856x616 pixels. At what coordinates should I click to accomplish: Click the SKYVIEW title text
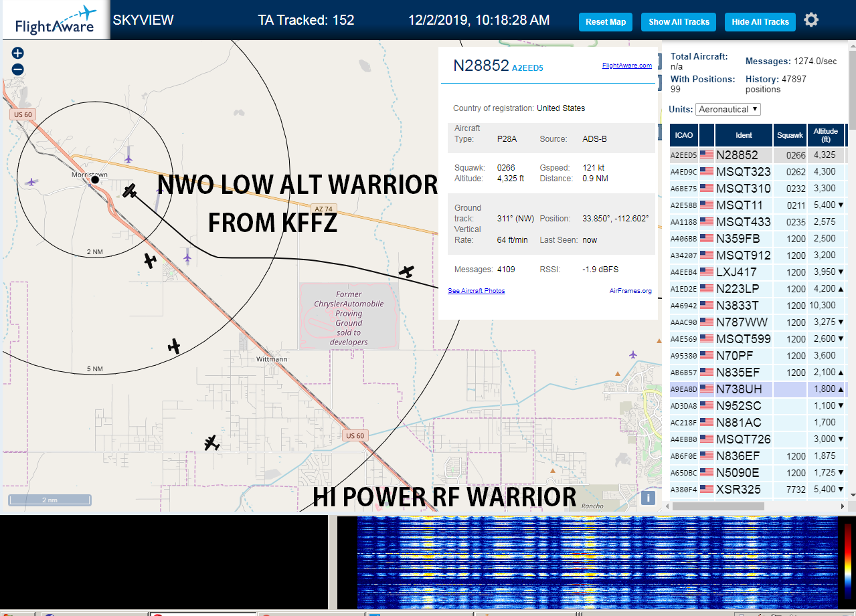[x=143, y=20]
